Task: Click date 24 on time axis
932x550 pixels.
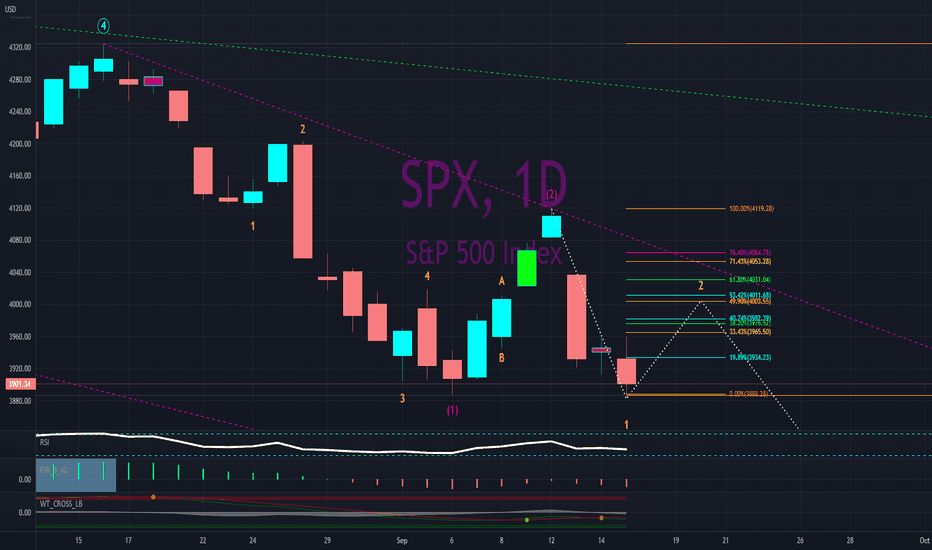Action: (253, 540)
